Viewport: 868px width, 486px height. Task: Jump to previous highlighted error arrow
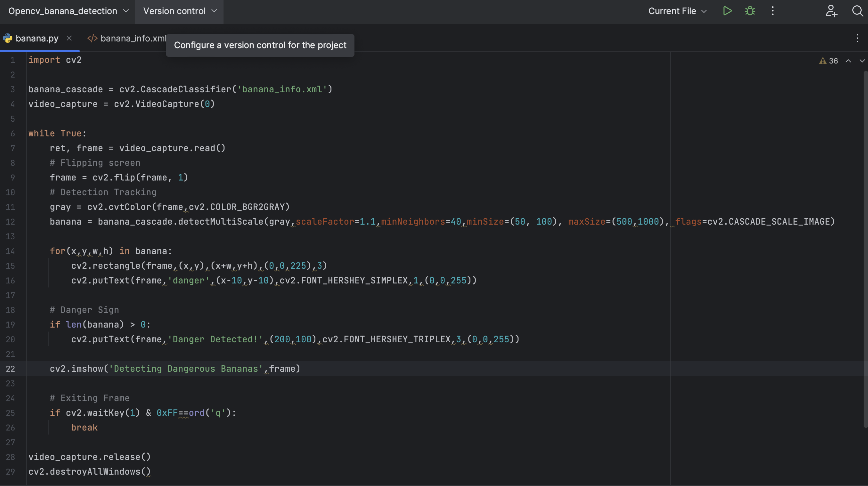(848, 61)
